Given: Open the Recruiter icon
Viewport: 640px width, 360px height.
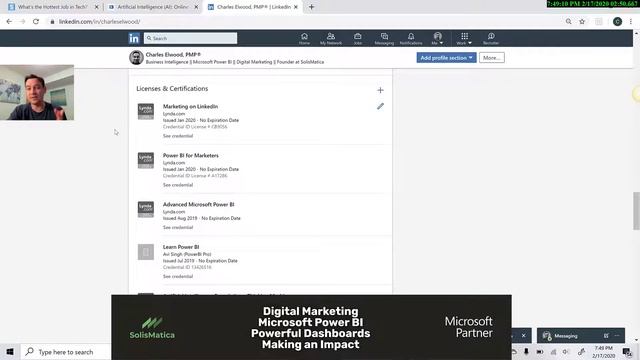Looking at the screenshot, I should click(491, 38).
